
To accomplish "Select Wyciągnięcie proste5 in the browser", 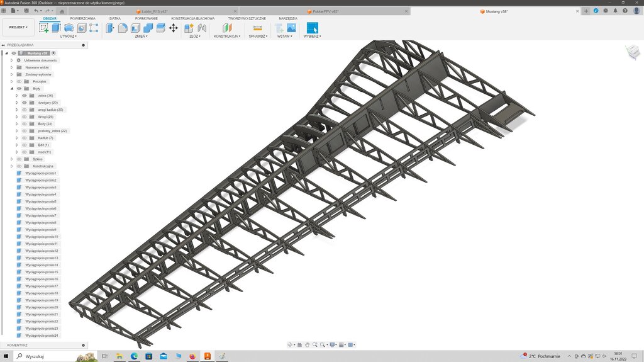I will (x=41, y=201).
